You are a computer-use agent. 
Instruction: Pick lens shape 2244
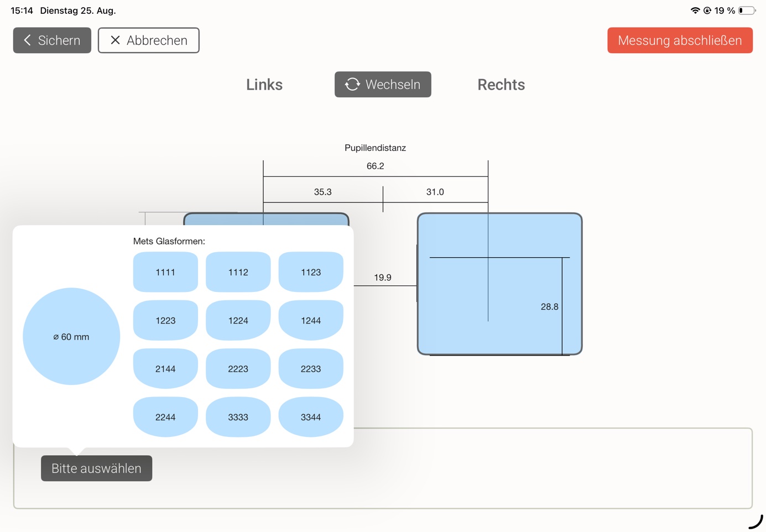[x=165, y=417]
